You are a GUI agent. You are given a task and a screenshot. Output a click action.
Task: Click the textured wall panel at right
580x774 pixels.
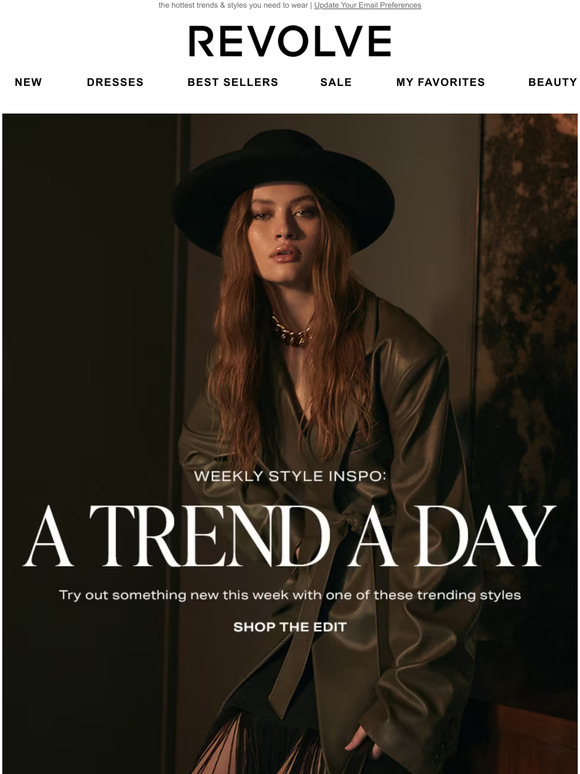pos(528,346)
